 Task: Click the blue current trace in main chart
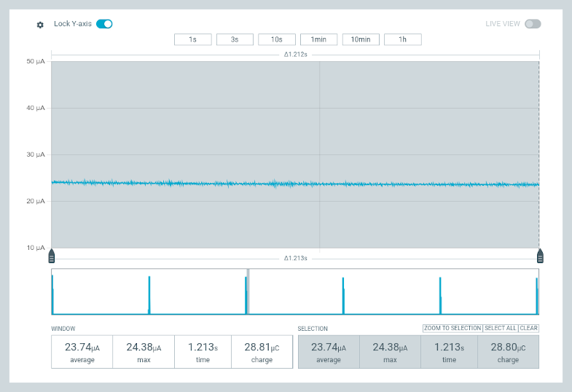coord(219,183)
